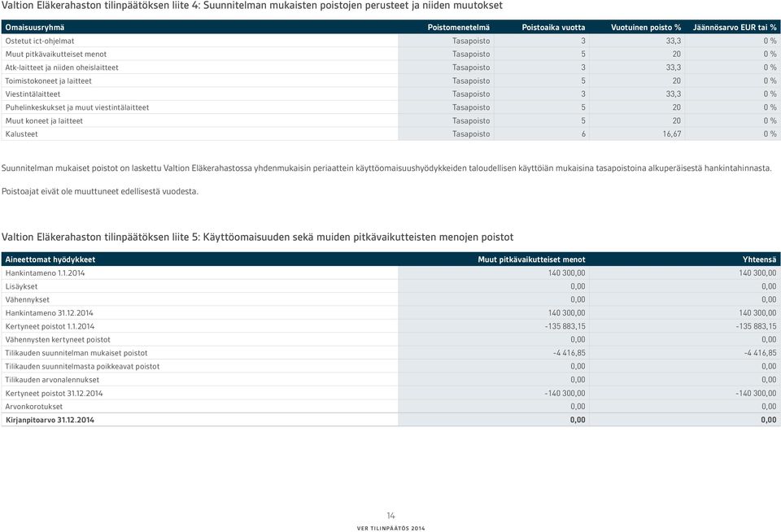Select the 'Hankintameno 1.1.2014' row label
The image size is (781, 532).
(x=45, y=273)
